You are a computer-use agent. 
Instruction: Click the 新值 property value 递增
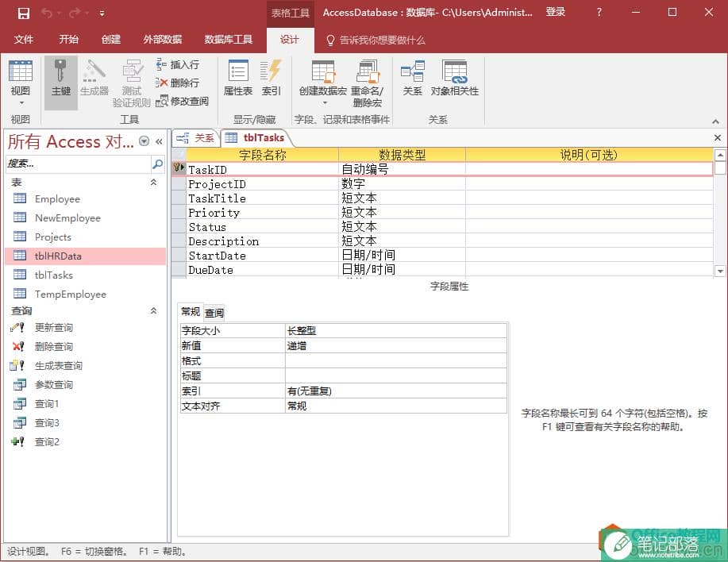[395, 346]
